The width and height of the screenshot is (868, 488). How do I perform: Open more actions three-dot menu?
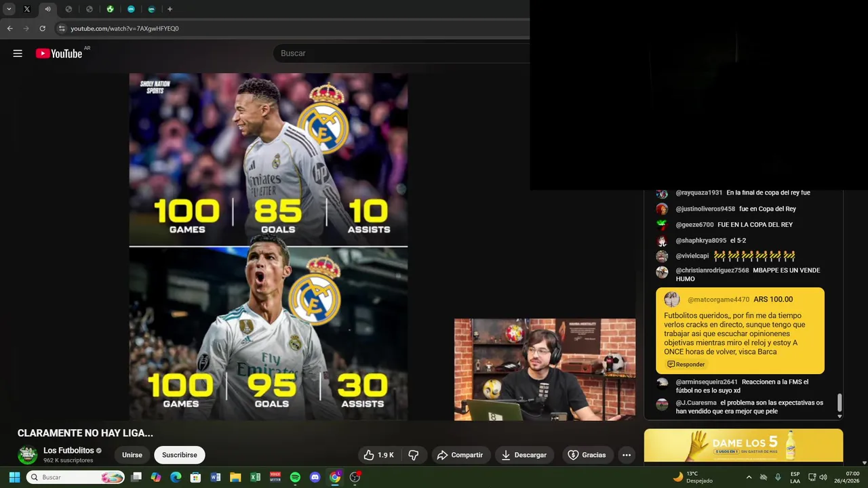[x=627, y=455]
